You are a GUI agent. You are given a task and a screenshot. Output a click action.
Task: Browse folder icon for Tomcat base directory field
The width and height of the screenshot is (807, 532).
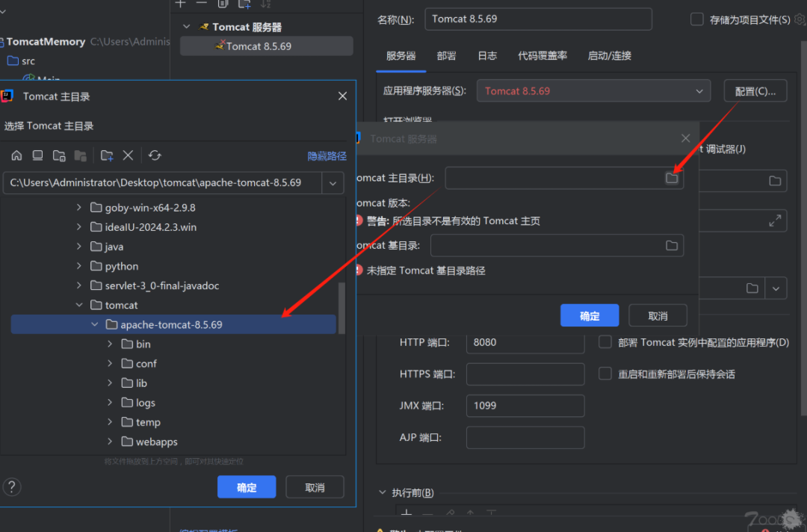(x=672, y=245)
